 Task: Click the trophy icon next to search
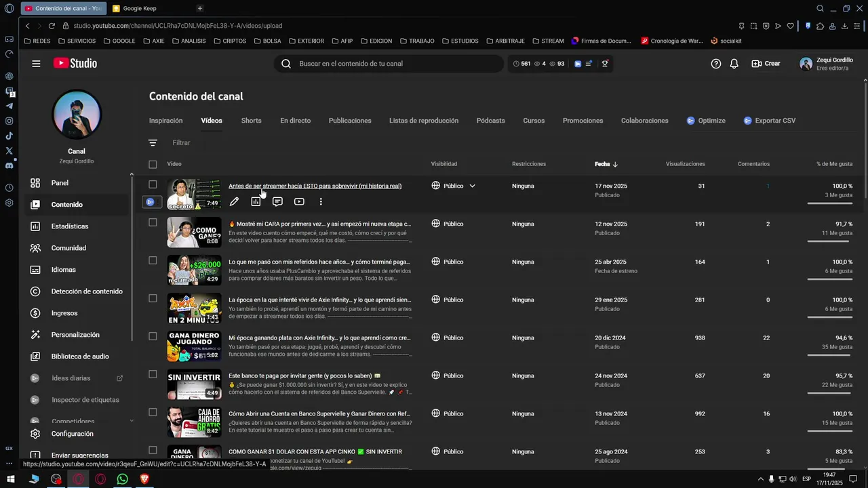pos(605,64)
